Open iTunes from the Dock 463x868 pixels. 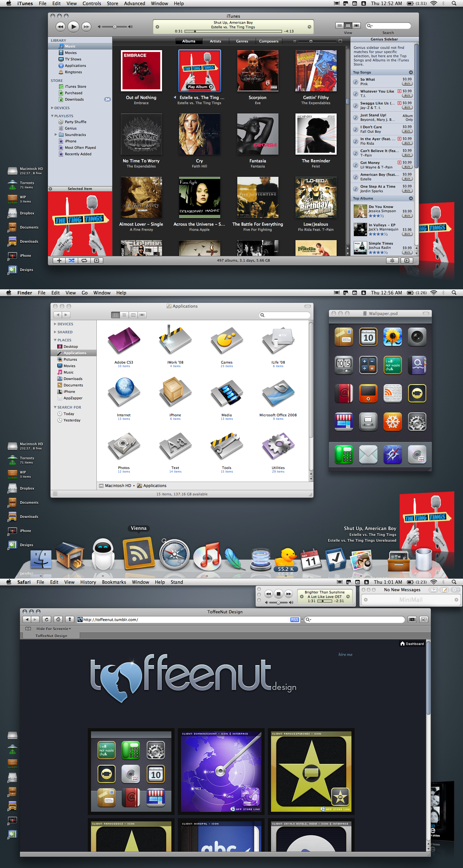coord(207,556)
